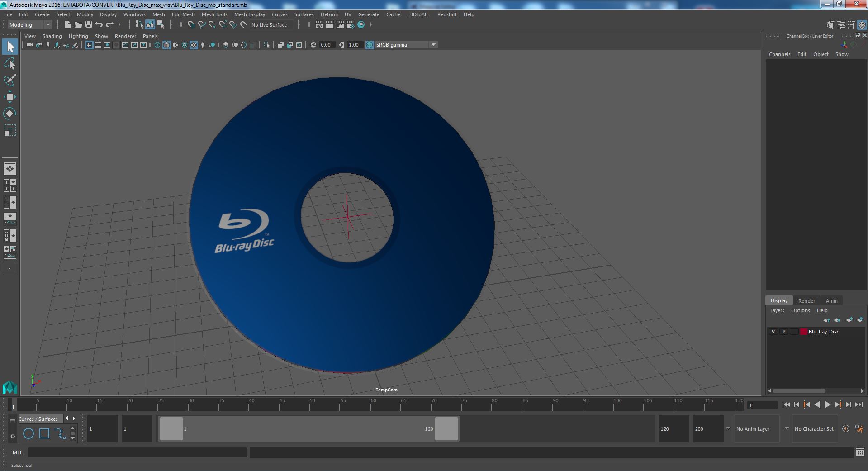The height and width of the screenshot is (471, 868).
Task: Open a scene file
Action: coord(78,25)
